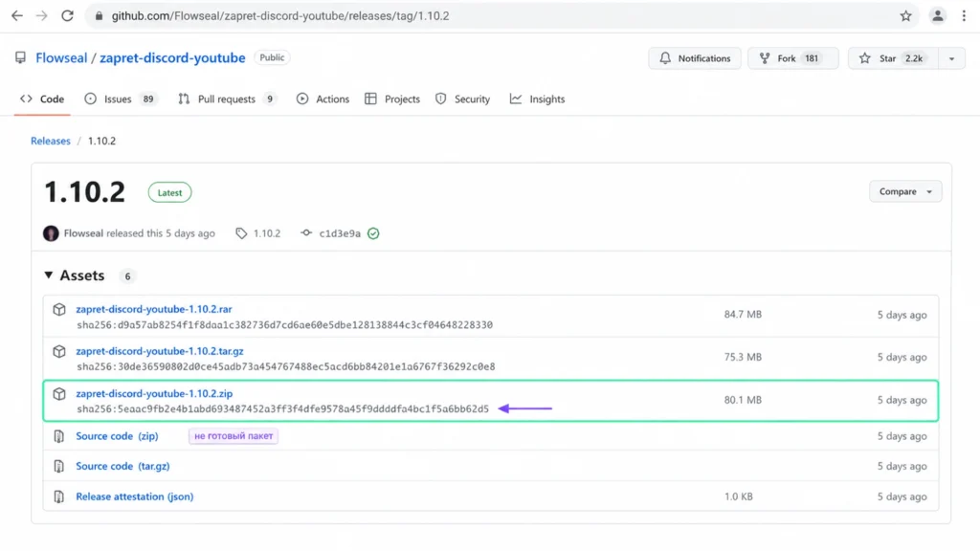The height and width of the screenshot is (551, 980).
Task: Click file icon of Source code (zip)
Action: click(58, 436)
